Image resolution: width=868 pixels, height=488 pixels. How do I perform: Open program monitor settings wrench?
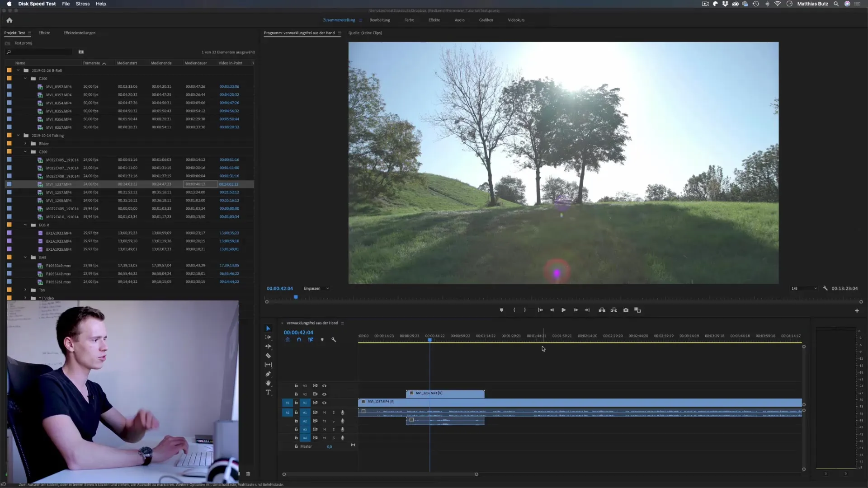tap(825, 288)
